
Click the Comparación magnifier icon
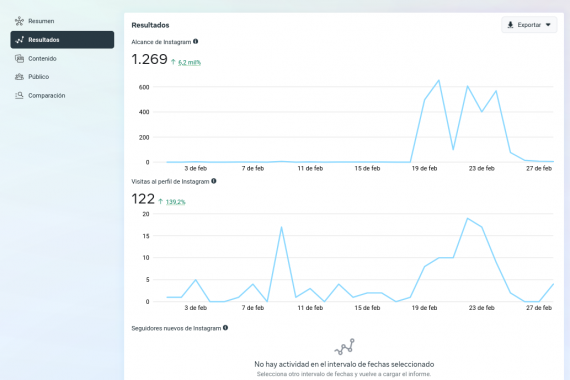(19, 95)
